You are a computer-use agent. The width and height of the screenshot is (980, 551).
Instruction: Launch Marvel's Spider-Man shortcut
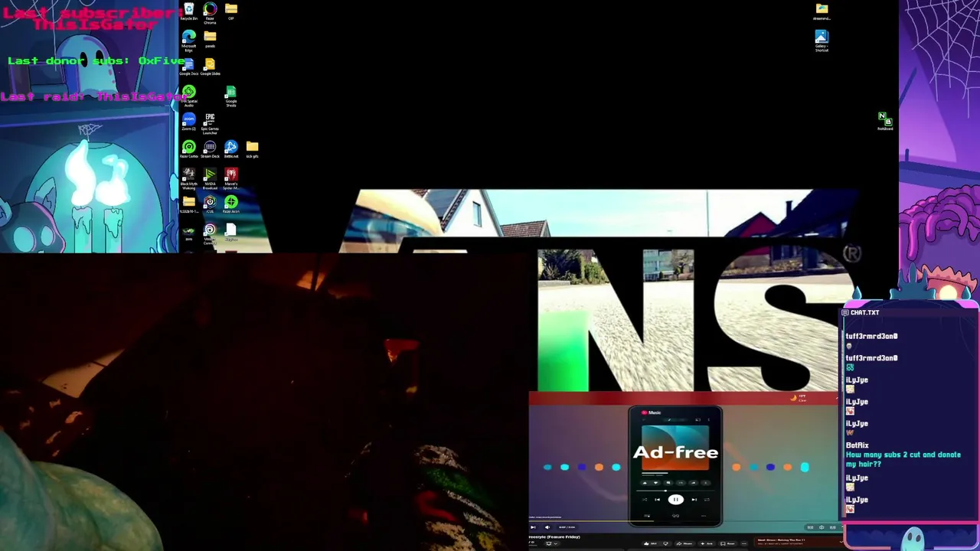coord(231,178)
